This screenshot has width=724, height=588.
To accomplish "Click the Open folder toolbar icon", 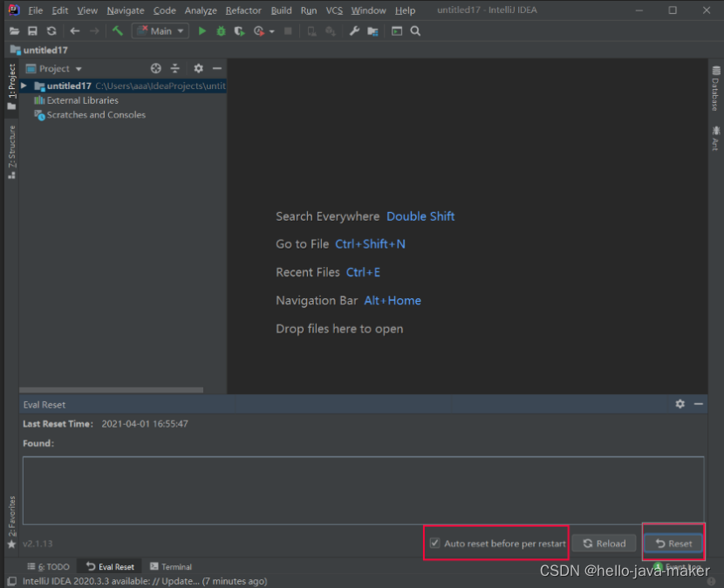I will coord(14,31).
